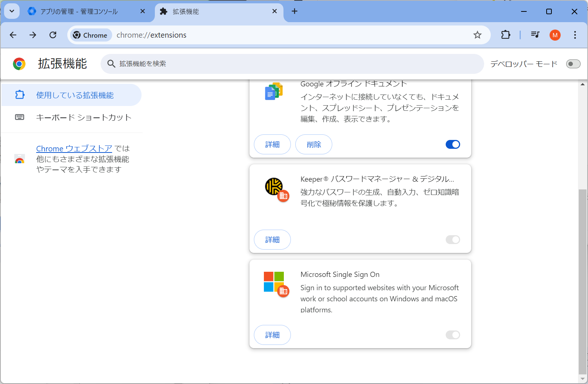Image resolution: width=588 pixels, height=384 pixels.
Task: Open the Chrome ウェブストア link
Action: [74, 148]
